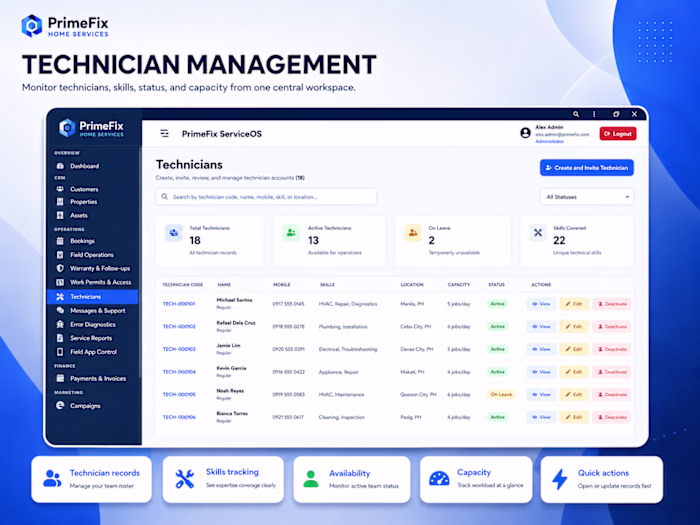Viewport: 700px width, 525px height.
Task: Click the Field App Control phone icon
Action: click(60, 352)
